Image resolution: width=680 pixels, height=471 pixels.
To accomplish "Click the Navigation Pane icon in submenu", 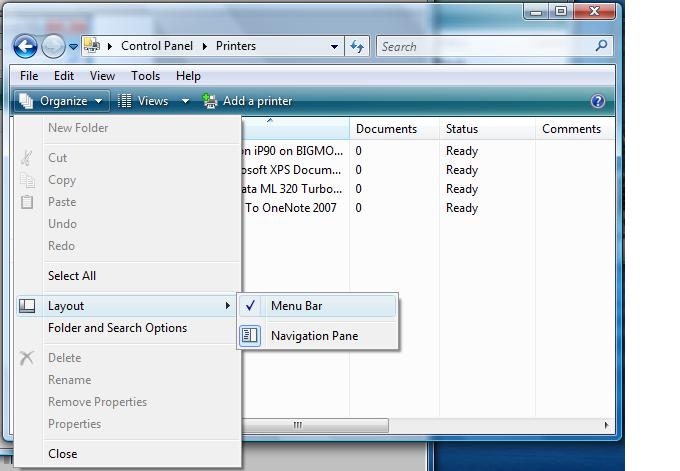I will [250, 336].
